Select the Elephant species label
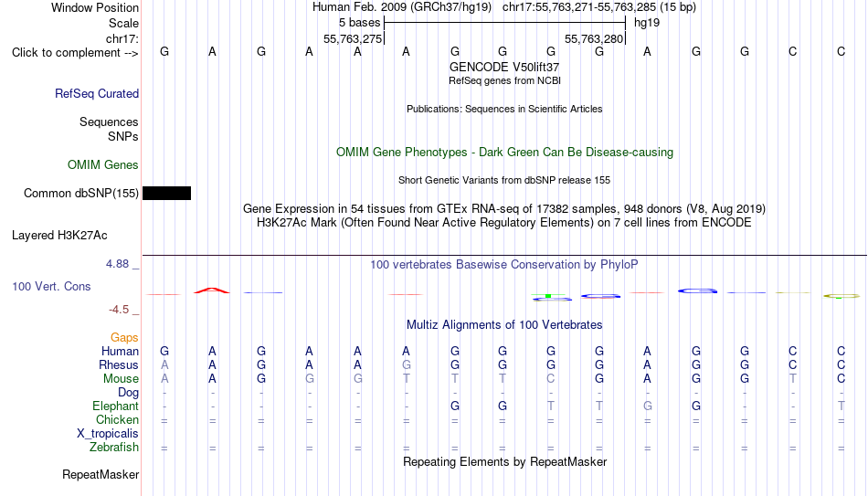 116,406
